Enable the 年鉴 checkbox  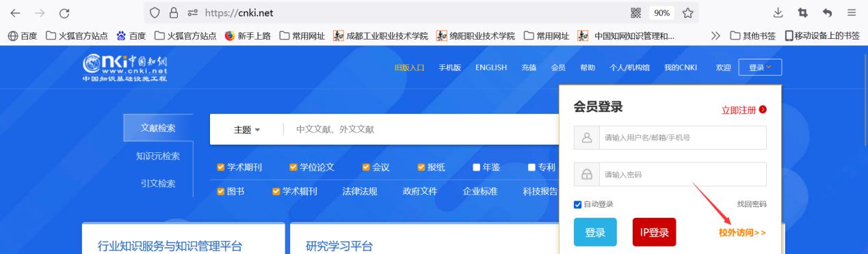tap(477, 167)
